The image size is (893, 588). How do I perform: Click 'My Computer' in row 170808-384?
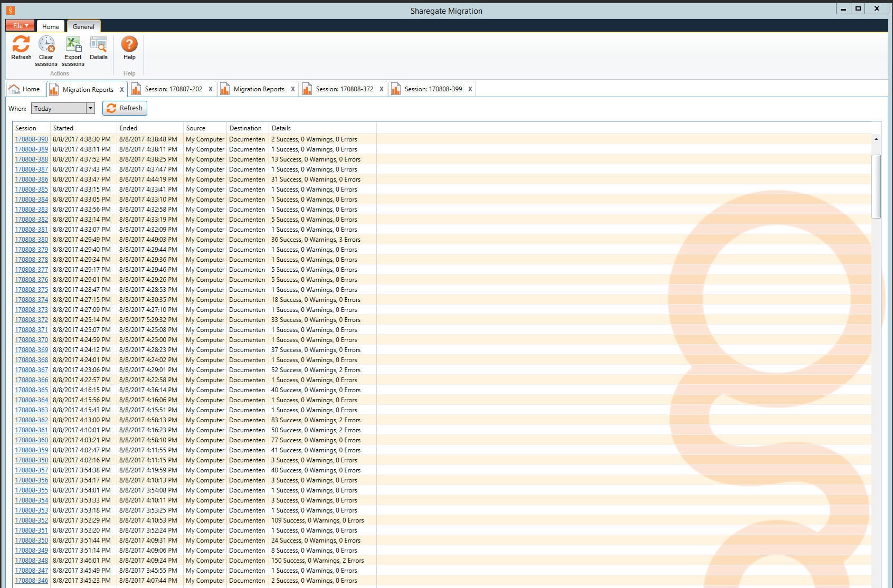click(x=205, y=200)
